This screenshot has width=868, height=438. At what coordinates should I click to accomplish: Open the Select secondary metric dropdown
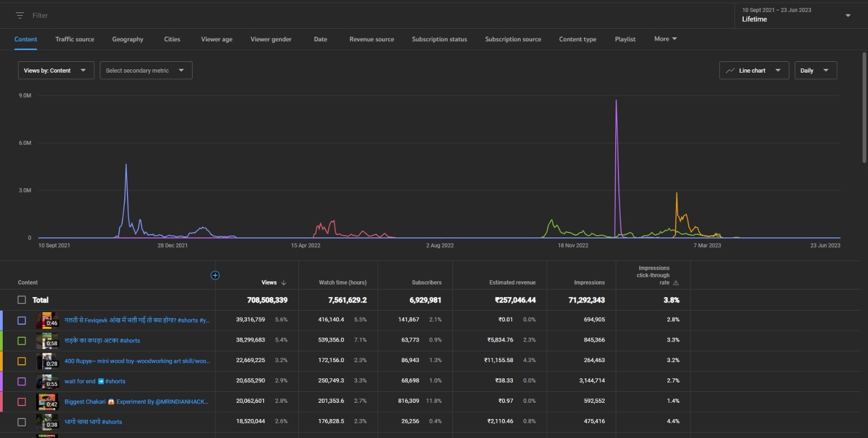146,70
